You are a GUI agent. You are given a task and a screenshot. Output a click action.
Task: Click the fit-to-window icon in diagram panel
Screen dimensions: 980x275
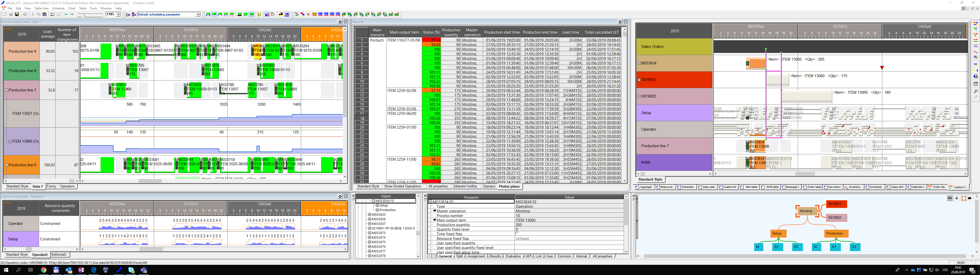964,198
